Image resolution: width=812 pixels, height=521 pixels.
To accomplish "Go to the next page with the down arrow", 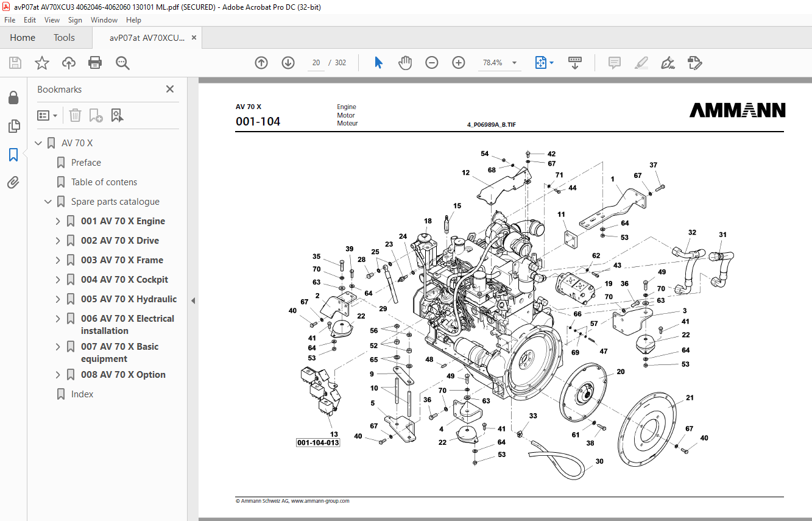I will coord(288,63).
